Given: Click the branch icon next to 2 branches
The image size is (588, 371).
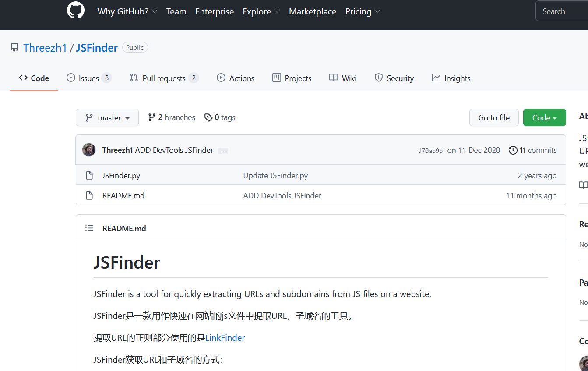Looking at the screenshot, I should [x=152, y=117].
